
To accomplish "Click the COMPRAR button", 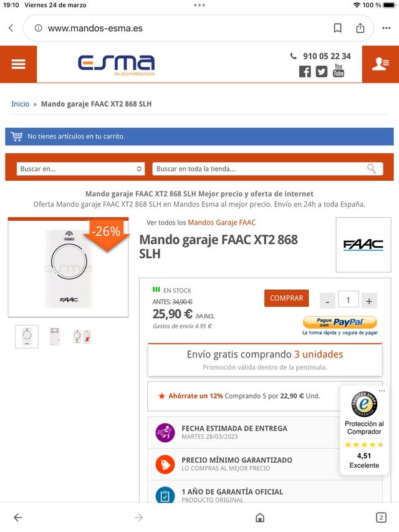I will [x=286, y=298].
